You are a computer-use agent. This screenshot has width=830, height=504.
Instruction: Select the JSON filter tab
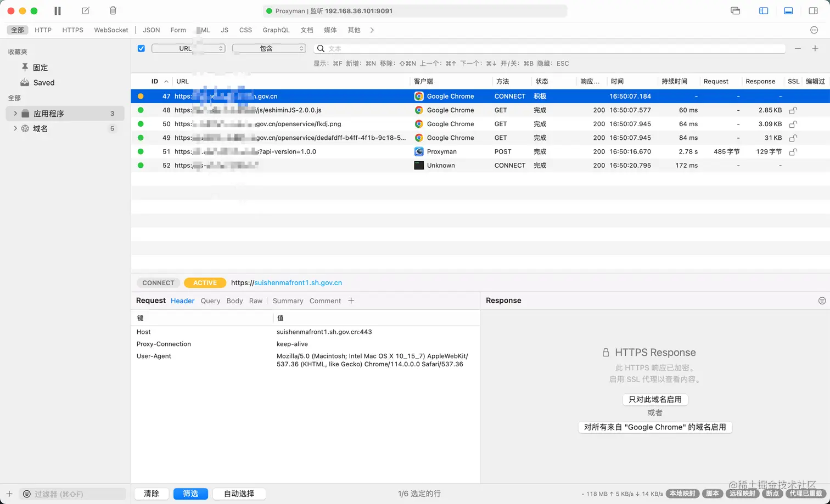pyautogui.click(x=152, y=30)
